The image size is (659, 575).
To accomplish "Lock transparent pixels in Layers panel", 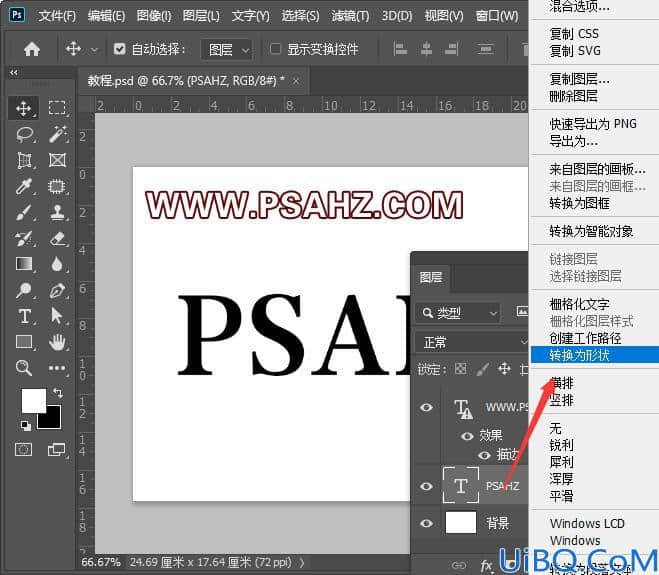I will pos(461,369).
